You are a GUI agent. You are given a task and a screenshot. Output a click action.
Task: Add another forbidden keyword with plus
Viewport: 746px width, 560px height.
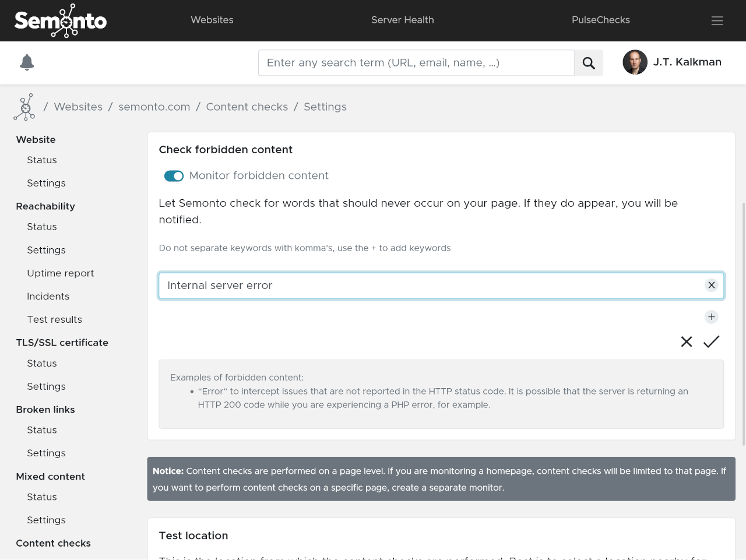point(712,317)
